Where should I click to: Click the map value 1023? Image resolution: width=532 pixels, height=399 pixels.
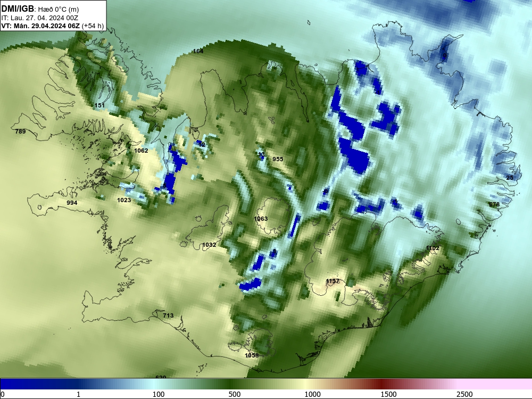coord(124,200)
